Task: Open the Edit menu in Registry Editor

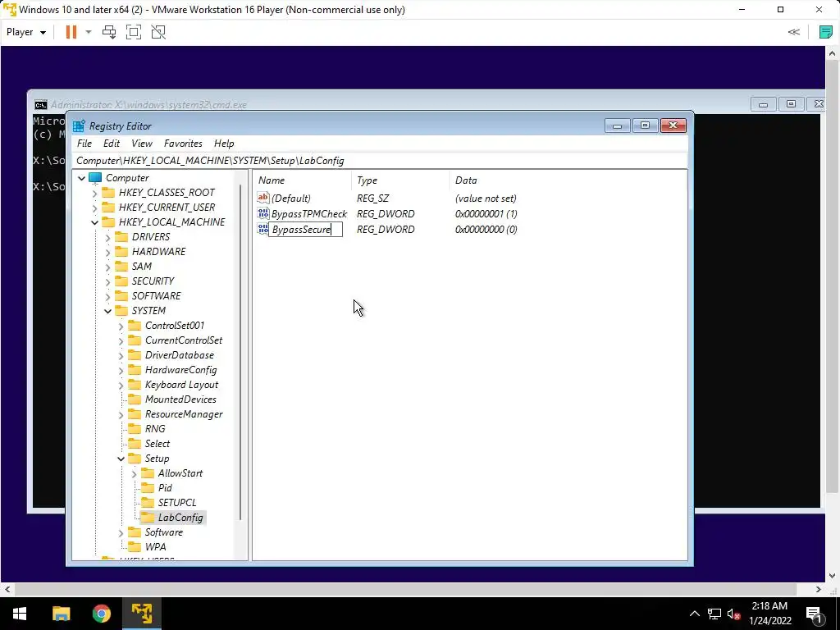Action: tap(112, 144)
